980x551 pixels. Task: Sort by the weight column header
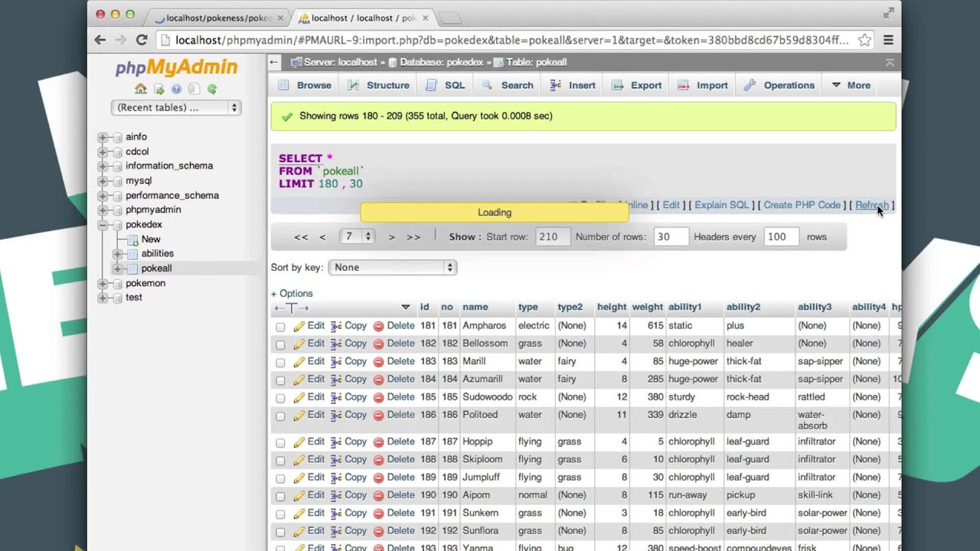(647, 307)
